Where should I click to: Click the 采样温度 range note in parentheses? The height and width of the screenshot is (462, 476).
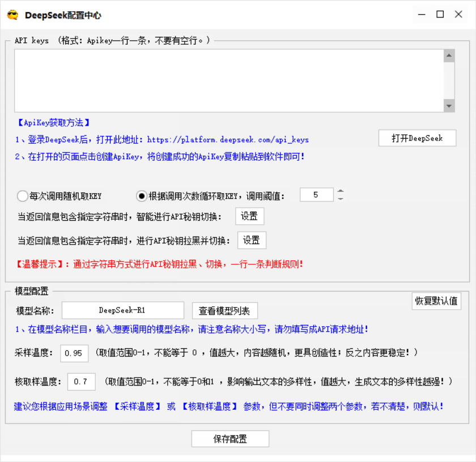[x=257, y=353]
